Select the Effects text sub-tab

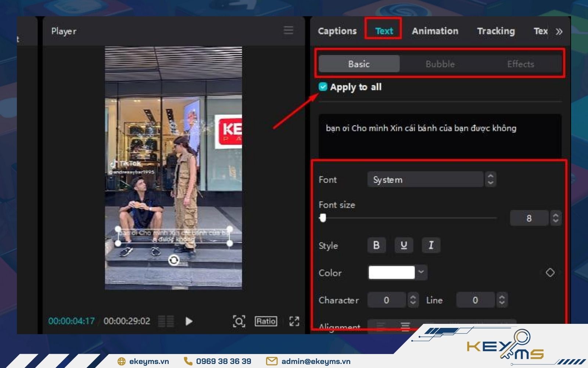pyautogui.click(x=520, y=64)
